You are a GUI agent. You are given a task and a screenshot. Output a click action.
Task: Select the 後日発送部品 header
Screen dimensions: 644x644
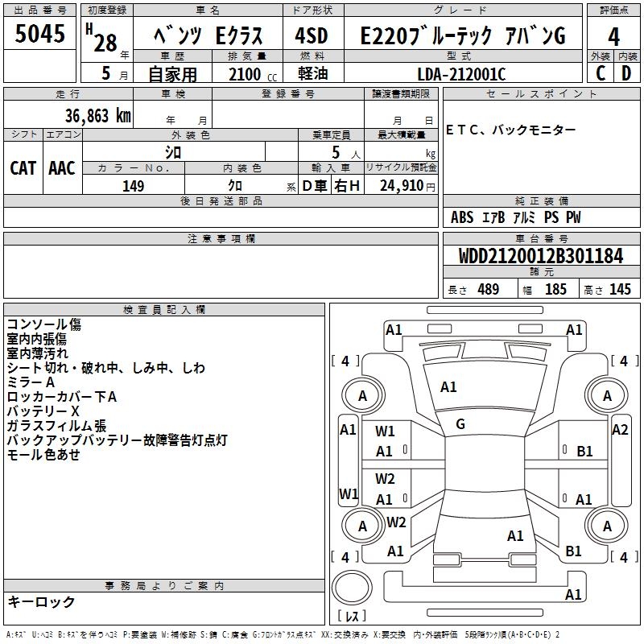click(x=221, y=200)
